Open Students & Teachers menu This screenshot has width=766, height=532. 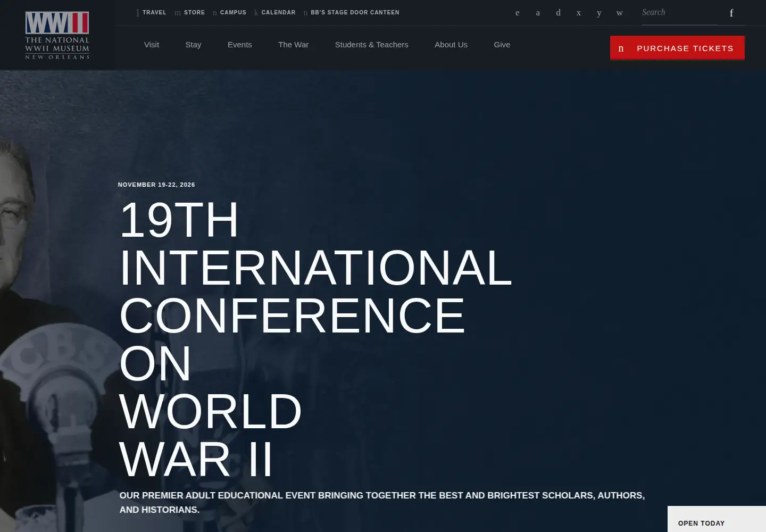372,45
